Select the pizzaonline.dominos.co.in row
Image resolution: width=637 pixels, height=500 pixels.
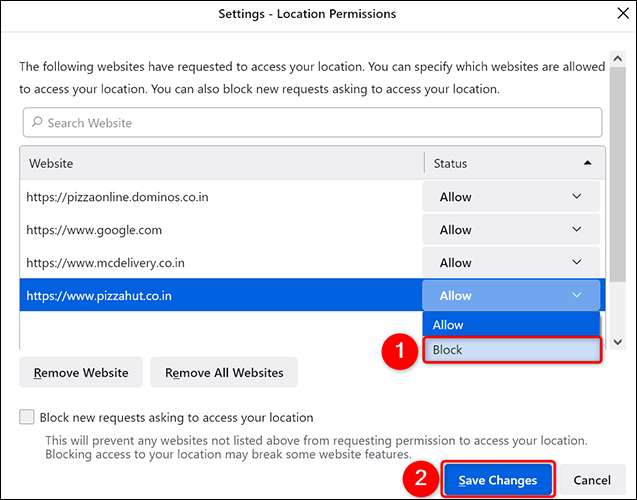coord(220,197)
